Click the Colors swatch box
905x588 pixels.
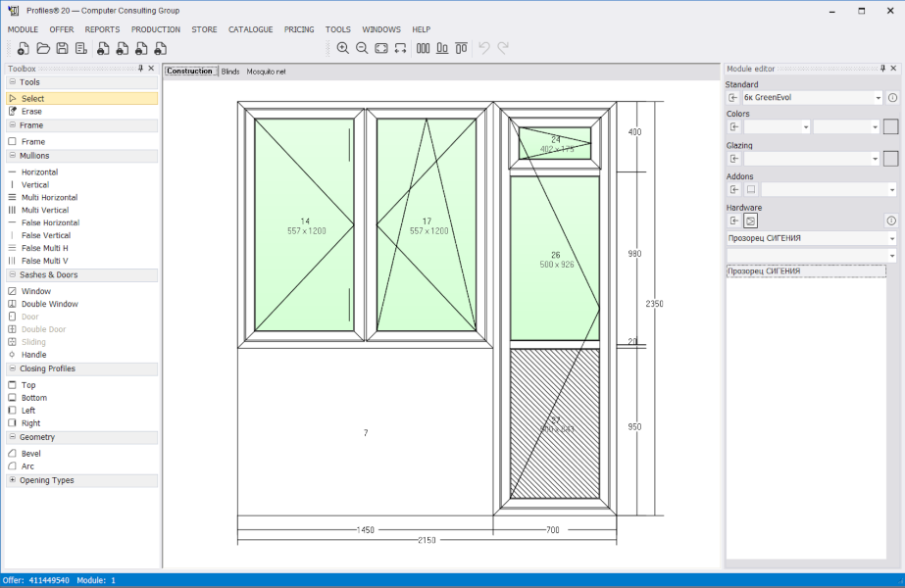890,126
